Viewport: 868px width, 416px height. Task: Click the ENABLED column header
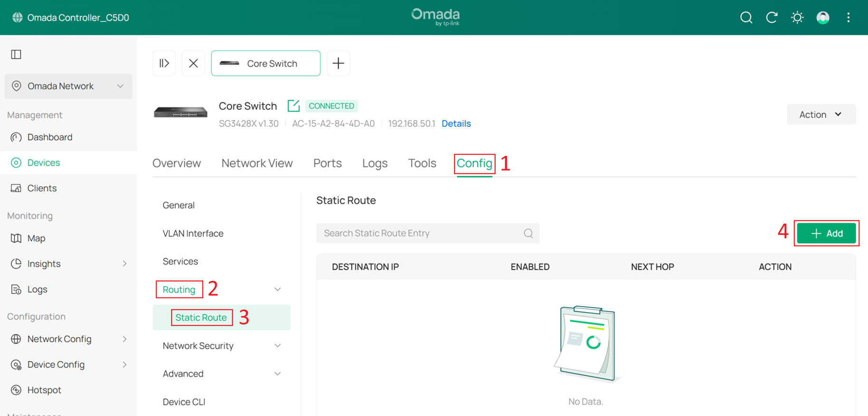tap(530, 267)
